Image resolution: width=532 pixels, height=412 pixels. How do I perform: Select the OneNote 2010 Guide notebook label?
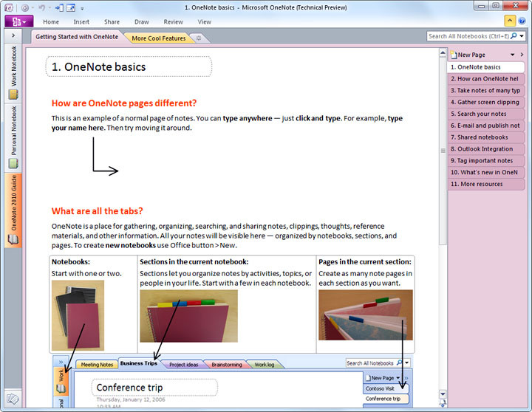(x=13, y=203)
